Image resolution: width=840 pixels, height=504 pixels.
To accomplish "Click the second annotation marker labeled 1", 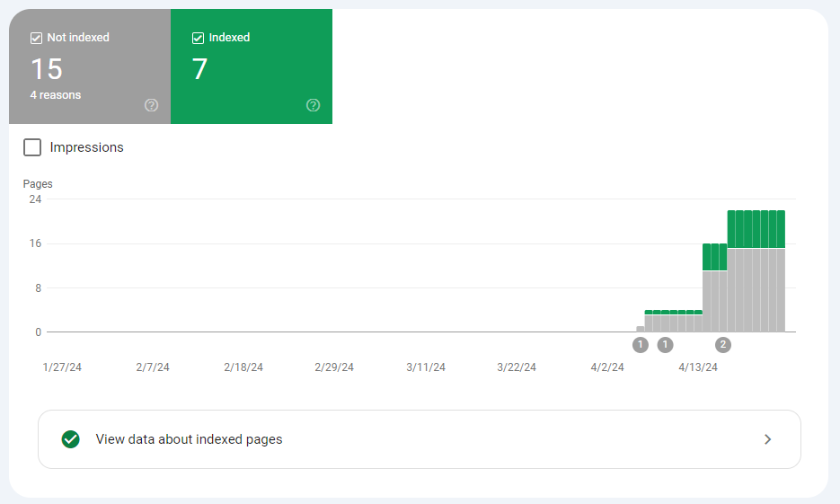I will [665, 344].
